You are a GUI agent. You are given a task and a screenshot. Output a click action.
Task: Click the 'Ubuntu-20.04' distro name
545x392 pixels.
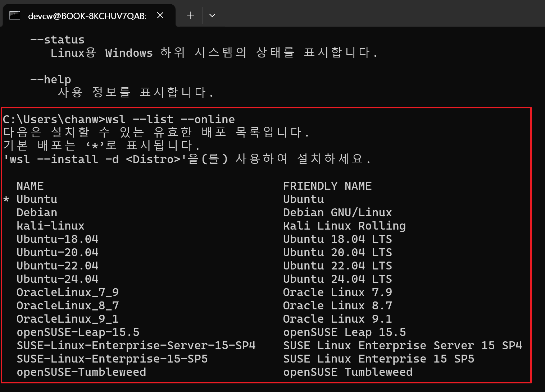tap(58, 252)
